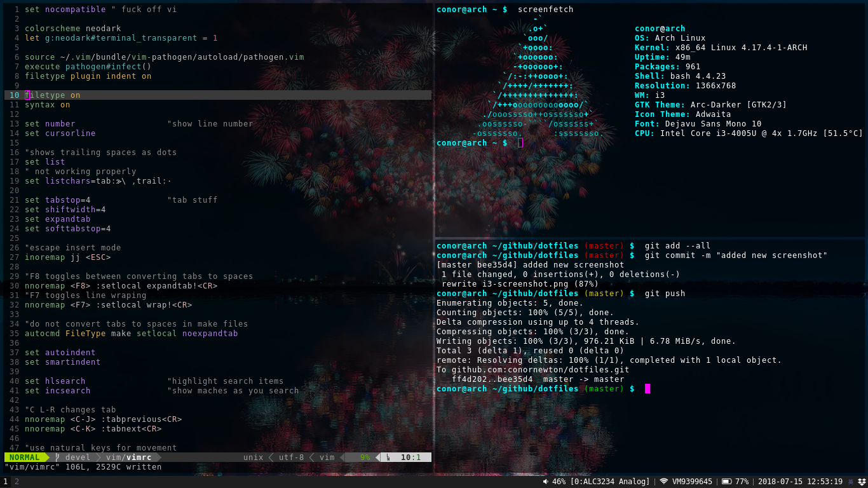Viewport: 868px width, 488px height.
Task: Click the CPU Intel Core i3-4005U line
Action: 749,133
